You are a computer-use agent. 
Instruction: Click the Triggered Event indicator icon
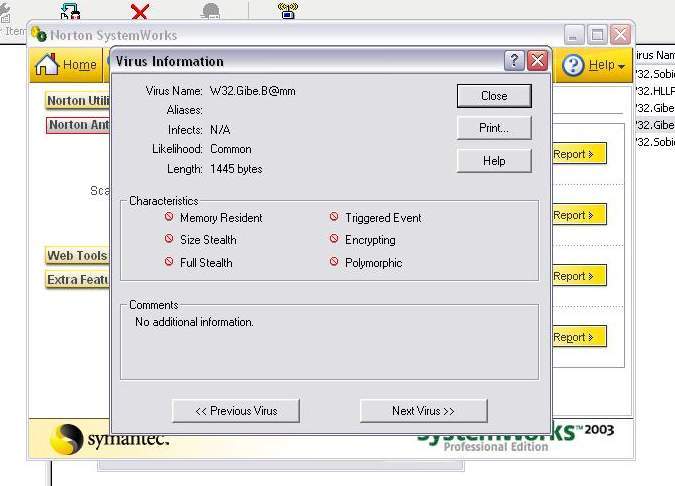coord(334,217)
